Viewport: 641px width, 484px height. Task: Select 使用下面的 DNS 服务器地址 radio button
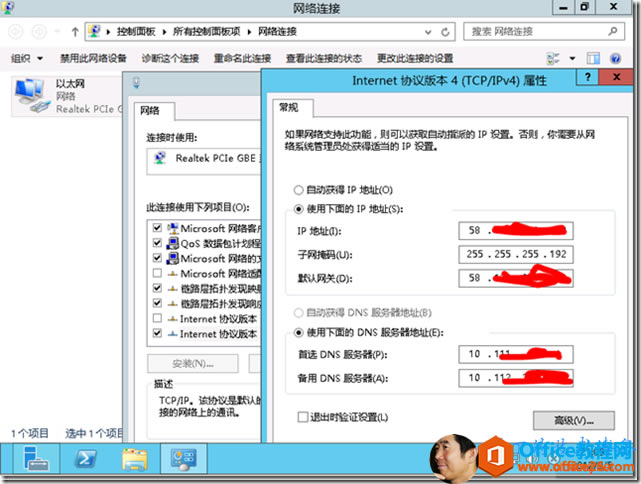point(298,333)
